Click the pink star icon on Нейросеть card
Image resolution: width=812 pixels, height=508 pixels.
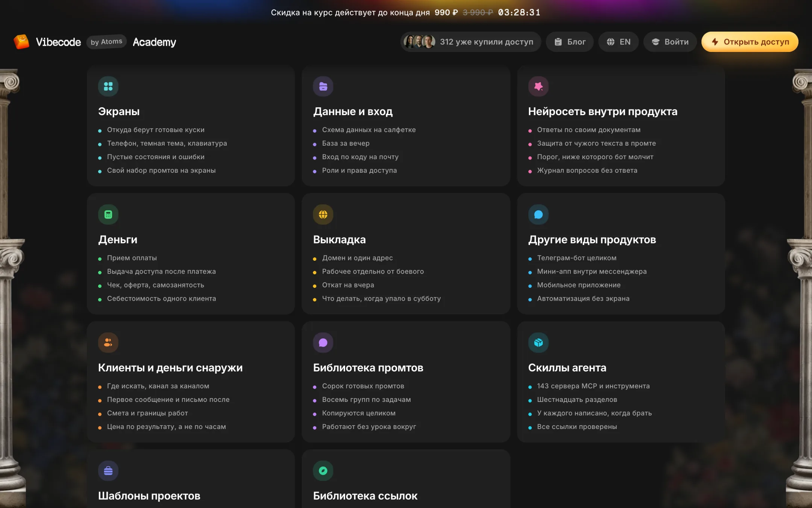point(538,87)
